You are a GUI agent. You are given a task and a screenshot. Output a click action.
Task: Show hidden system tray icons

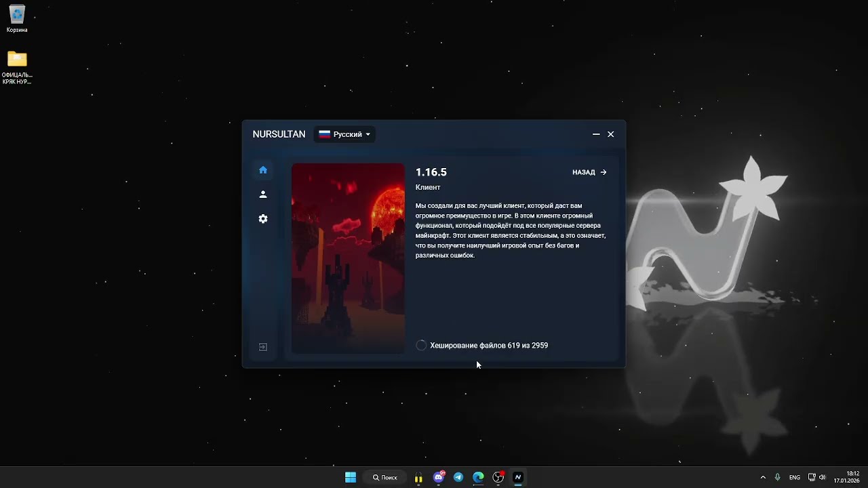pos(763,477)
